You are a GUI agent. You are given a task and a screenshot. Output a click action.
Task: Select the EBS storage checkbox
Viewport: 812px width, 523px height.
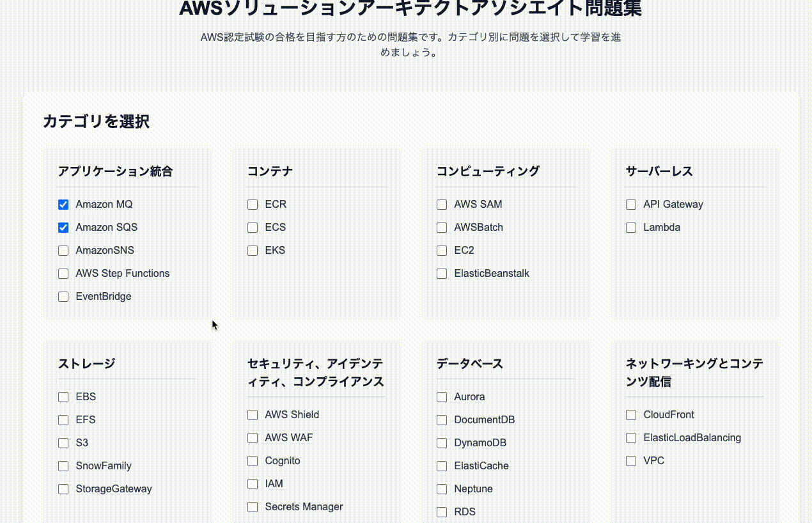click(x=63, y=397)
